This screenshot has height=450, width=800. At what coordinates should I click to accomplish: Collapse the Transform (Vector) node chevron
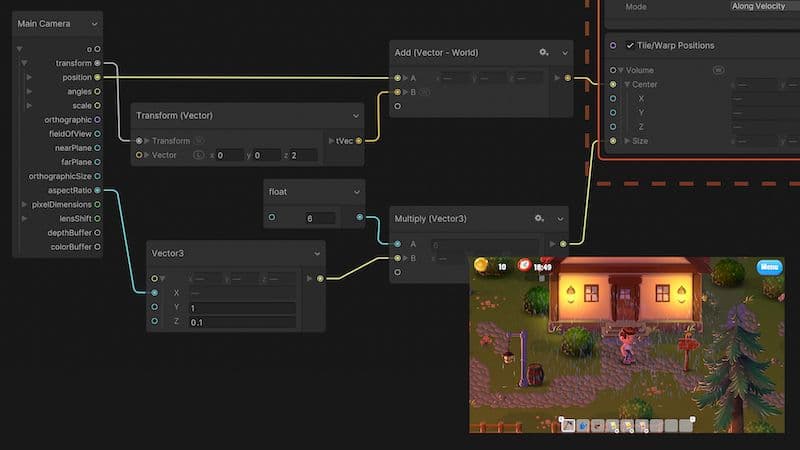[356, 116]
